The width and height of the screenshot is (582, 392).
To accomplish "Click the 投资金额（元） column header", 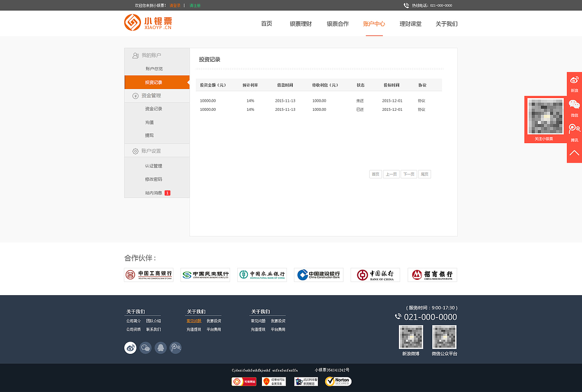I will tap(213, 85).
